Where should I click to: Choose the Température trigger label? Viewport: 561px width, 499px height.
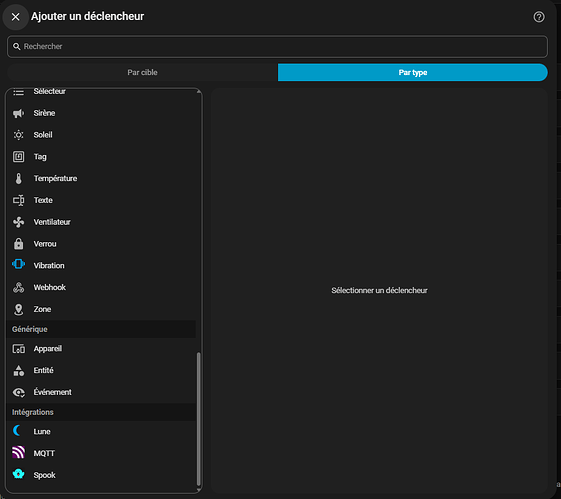pyautogui.click(x=55, y=178)
